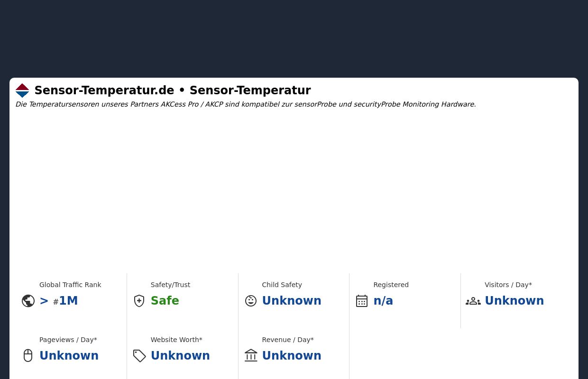588x379 pixels.
Task: Click the Unknown value under Visitors / Day
Action: pyautogui.click(x=514, y=301)
